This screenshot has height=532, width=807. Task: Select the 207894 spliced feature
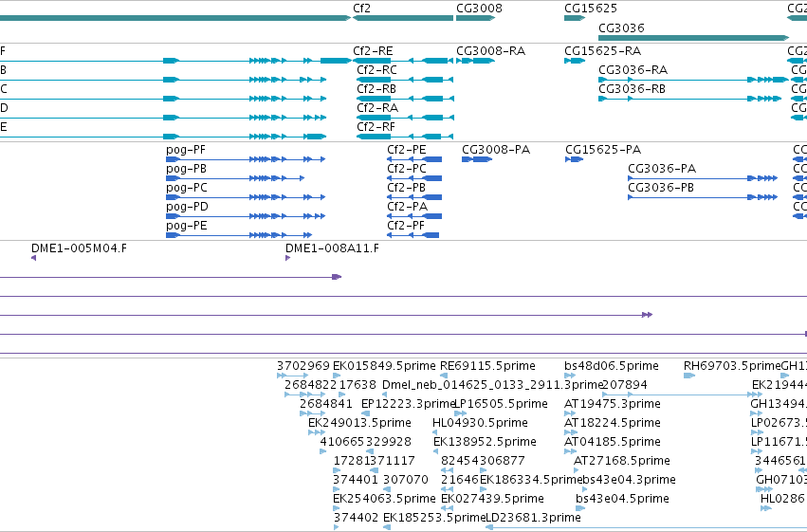pos(682,394)
